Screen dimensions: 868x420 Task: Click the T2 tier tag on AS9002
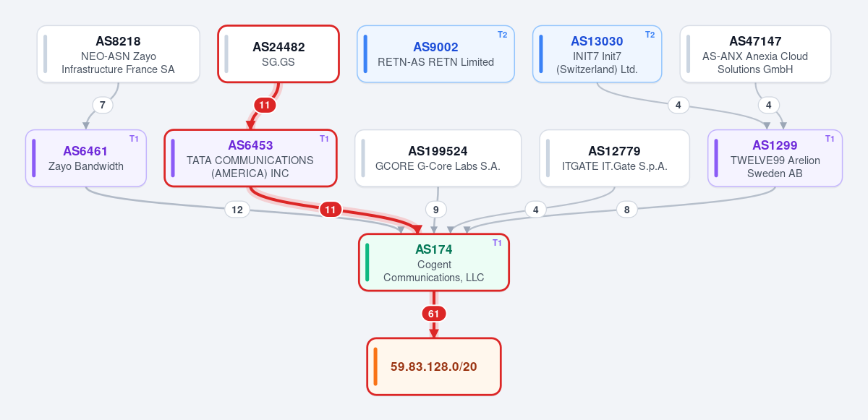[x=502, y=35]
